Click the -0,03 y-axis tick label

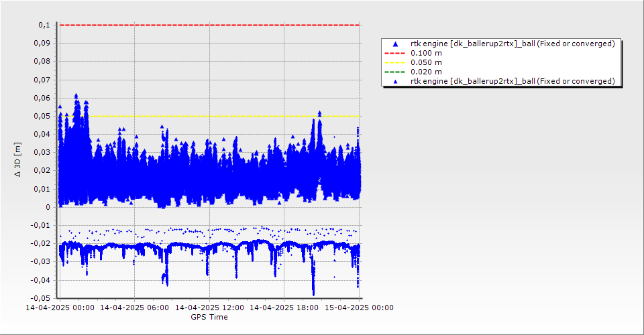click(x=41, y=261)
